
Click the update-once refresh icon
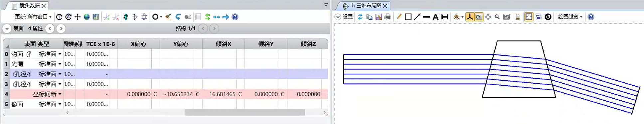point(59,17)
